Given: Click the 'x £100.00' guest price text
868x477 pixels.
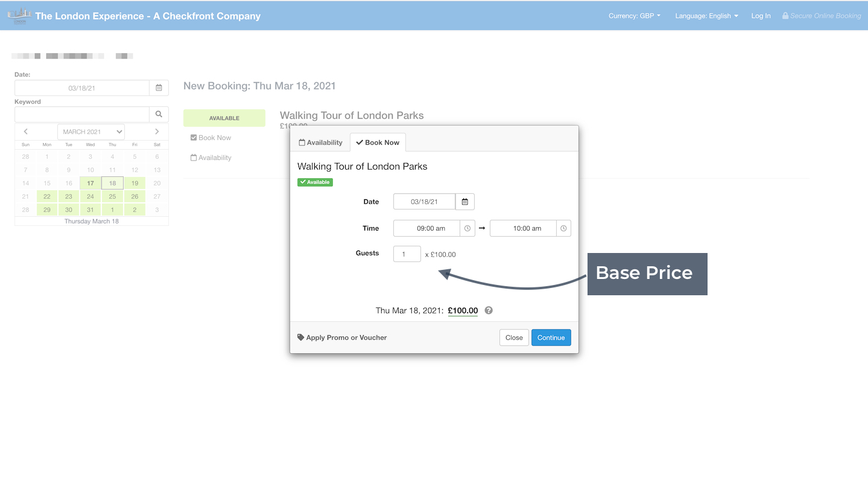Looking at the screenshot, I should (x=440, y=254).
